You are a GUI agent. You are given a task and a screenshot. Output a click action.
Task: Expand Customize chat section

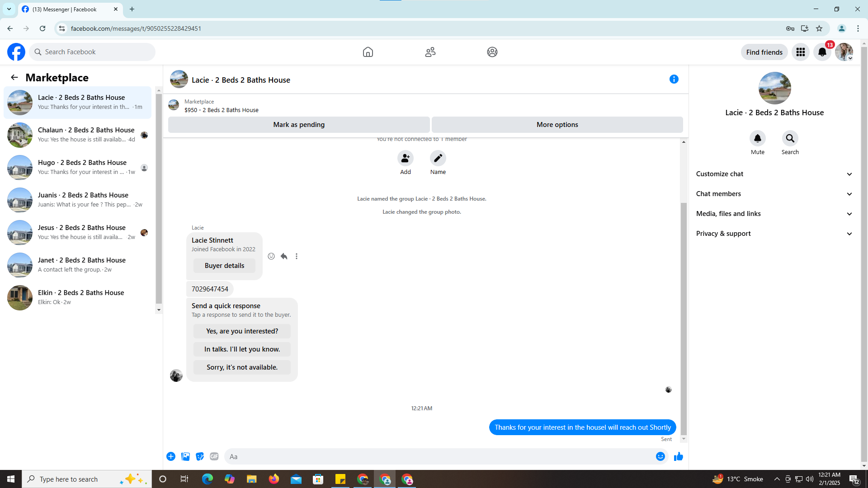[774, 174]
